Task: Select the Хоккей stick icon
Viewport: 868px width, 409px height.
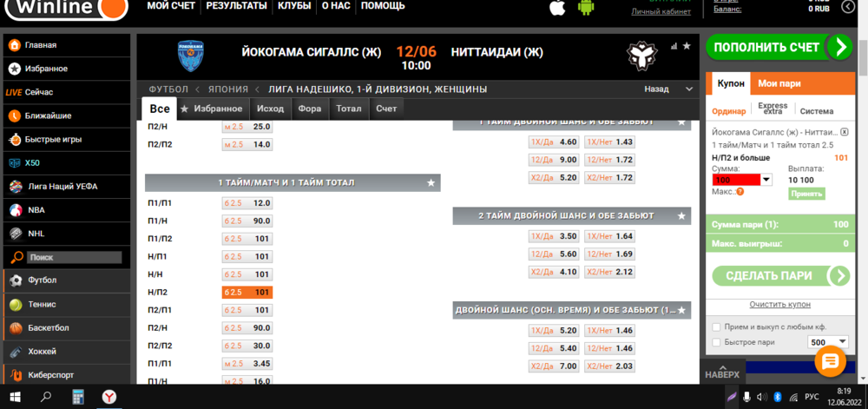Action: click(x=16, y=352)
